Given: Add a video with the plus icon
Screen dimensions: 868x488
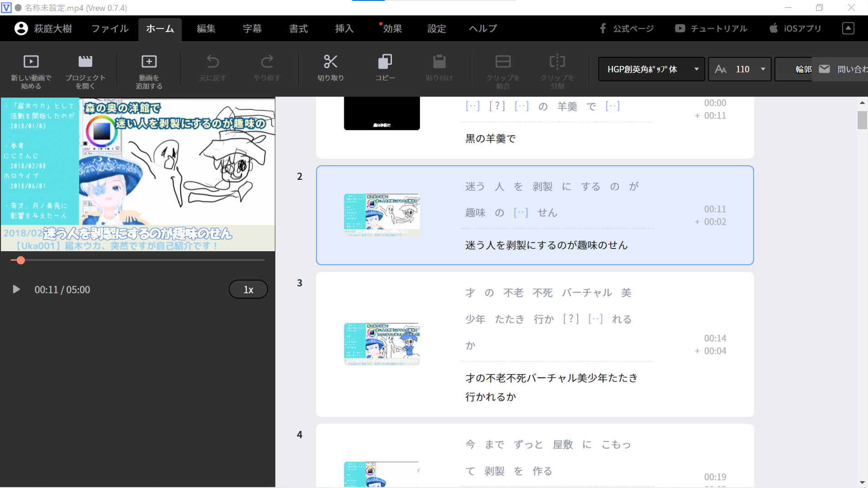Looking at the screenshot, I should click(x=149, y=71).
